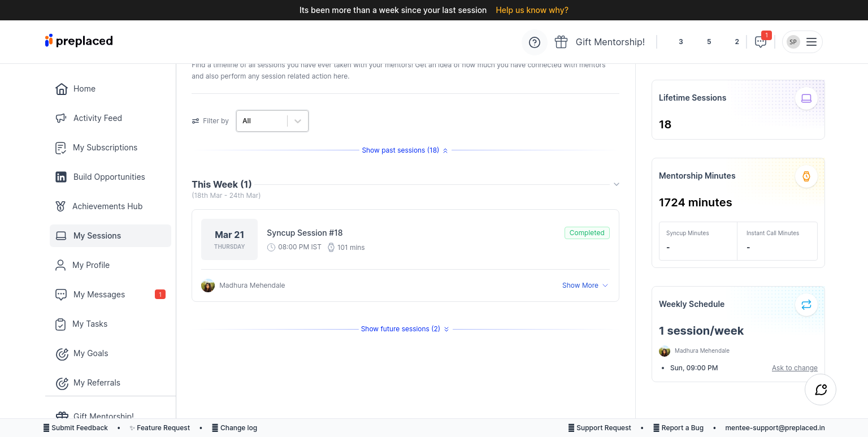Expand future sessions (2)
The width and height of the screenshot is (868, 437).
coord(404,329)
